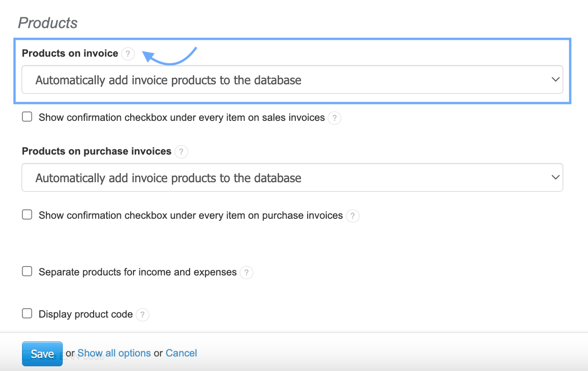
Task: Click help icon beside purchase invoices confirmation option
Action: coord(353,216)
